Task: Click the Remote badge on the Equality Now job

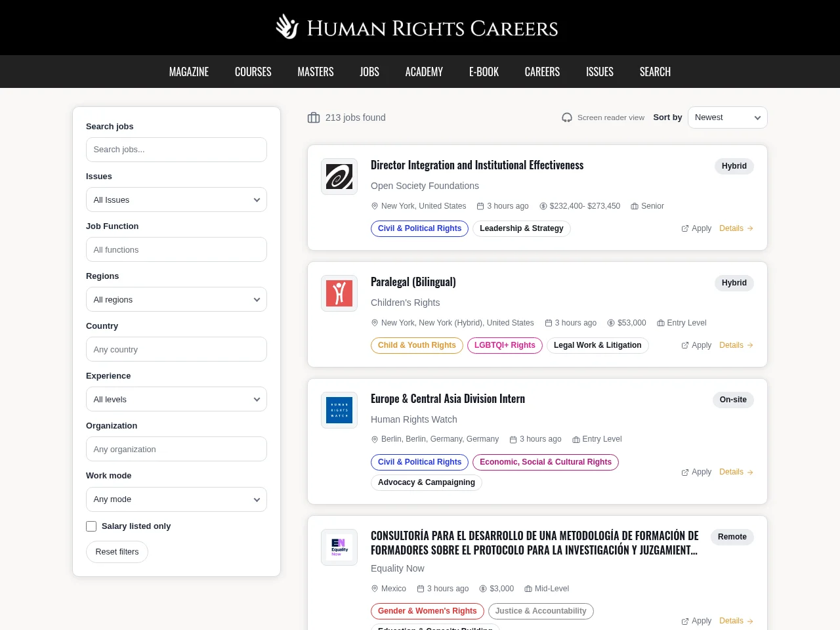Action: [x=732, y=537]
